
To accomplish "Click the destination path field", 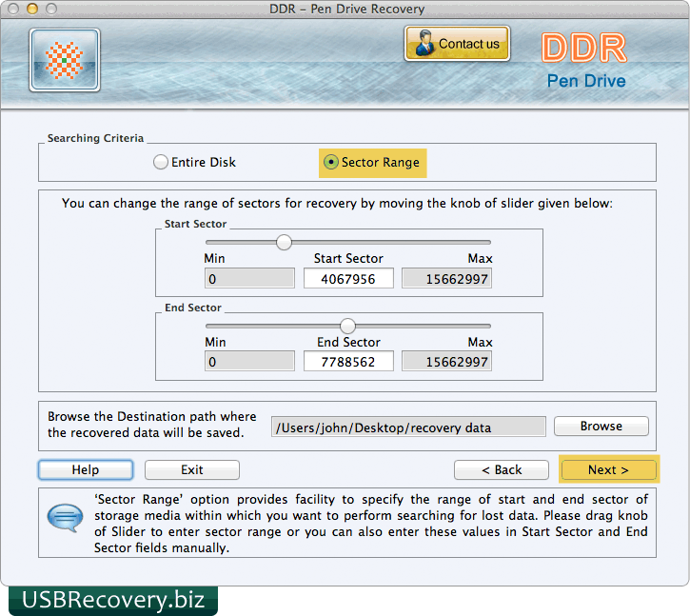I will pyautogui.click(x=408, y=427).
